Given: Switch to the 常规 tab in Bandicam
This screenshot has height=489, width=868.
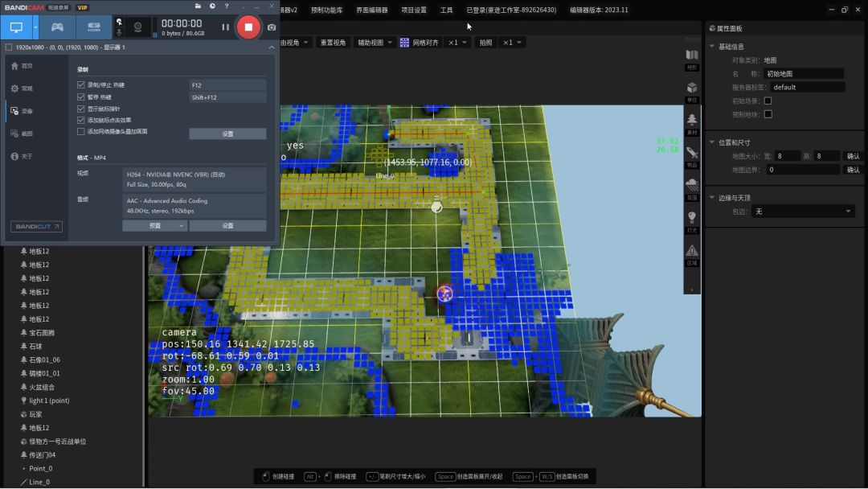Looking at the screenshot, I should [x=23, y=88].
